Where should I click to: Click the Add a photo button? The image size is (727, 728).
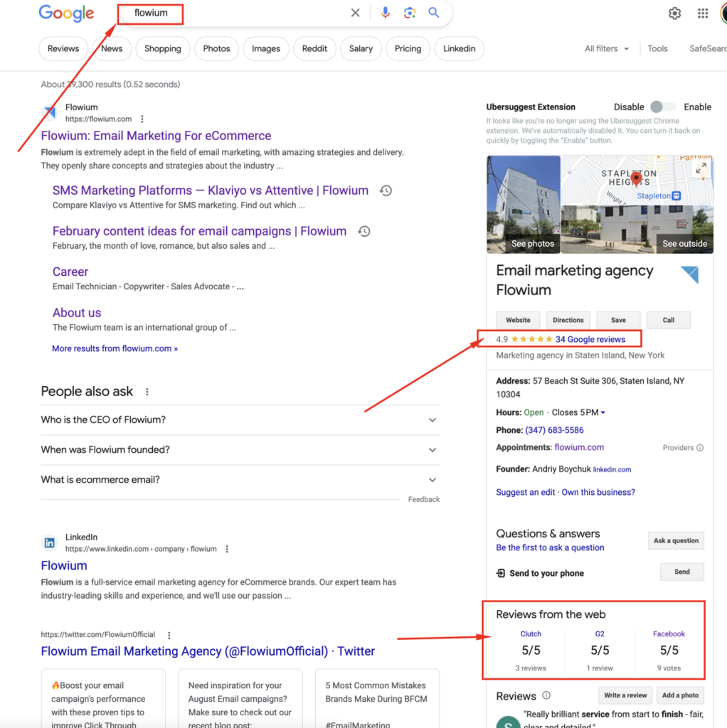[x=680, y=695]
